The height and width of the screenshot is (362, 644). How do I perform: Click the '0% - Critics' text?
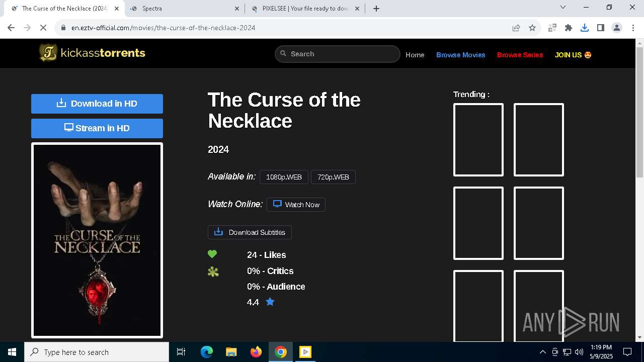(x=270, y=271)
